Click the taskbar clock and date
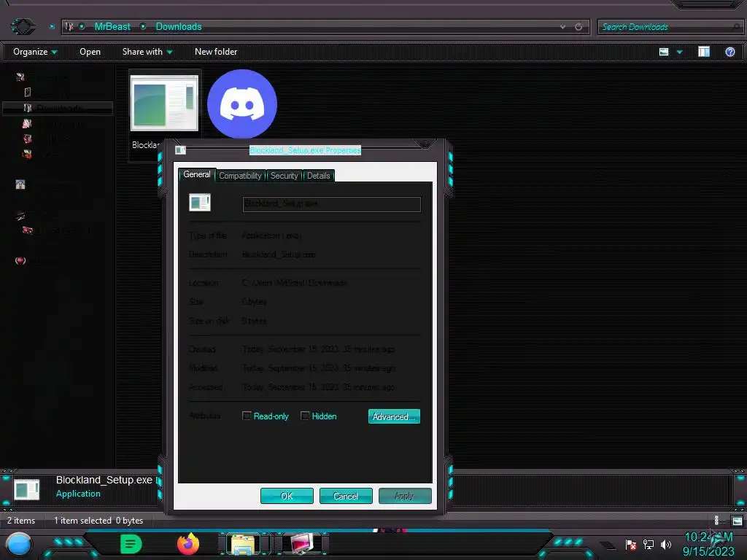This screenshot has width=747, height=560. coord(708,544)
